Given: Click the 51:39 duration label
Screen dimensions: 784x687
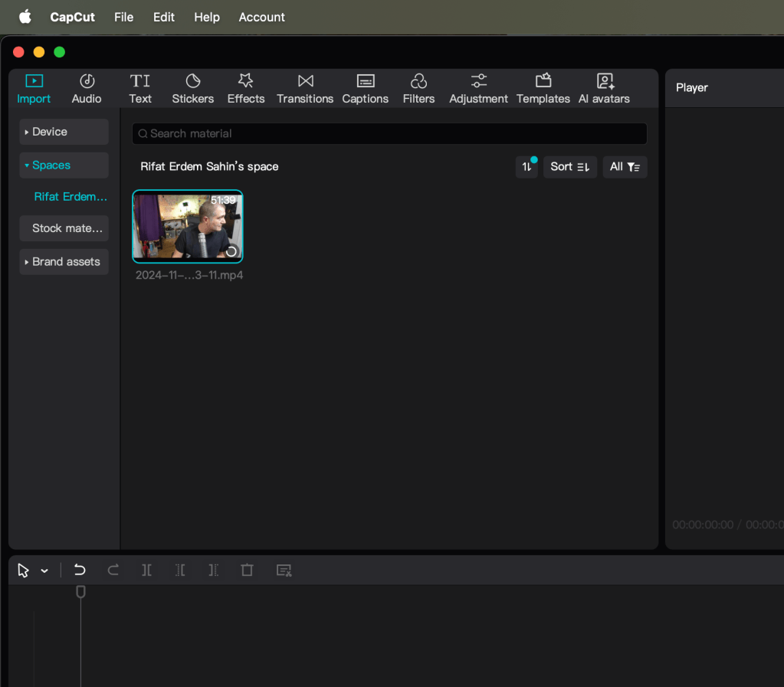Looking at the screenshot, I should (223, 201).
